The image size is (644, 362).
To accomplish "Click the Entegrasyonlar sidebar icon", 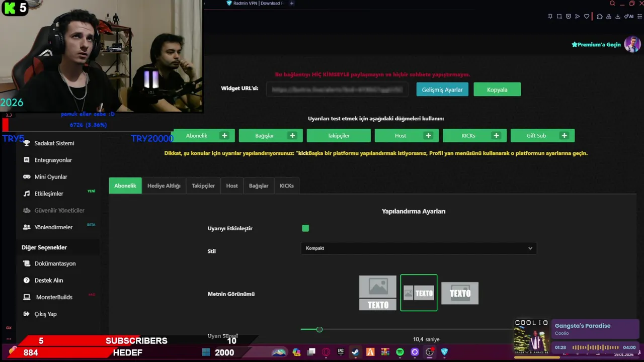I will (x=27, y=160).
